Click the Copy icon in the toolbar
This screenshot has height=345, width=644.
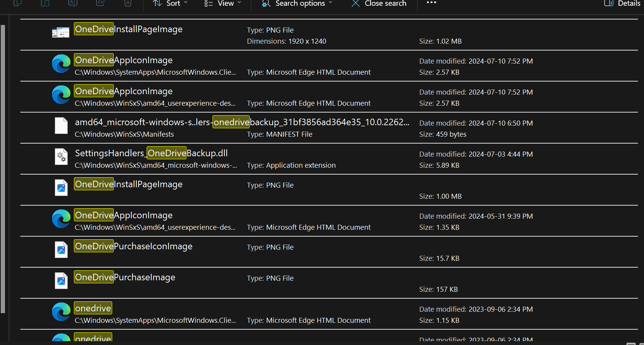tap(18, 3)
